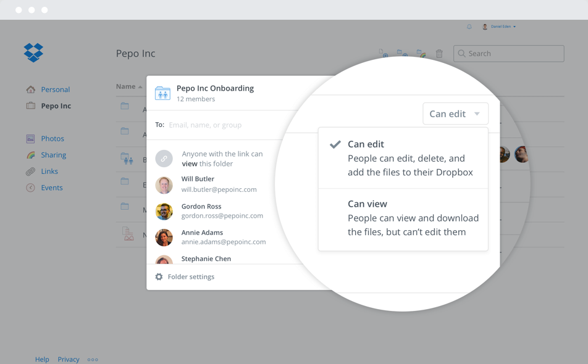The width and height of the screenshot is (588, 364).
Task: Click the Pepo Inc Onboarding title
Action: point(215,88)
